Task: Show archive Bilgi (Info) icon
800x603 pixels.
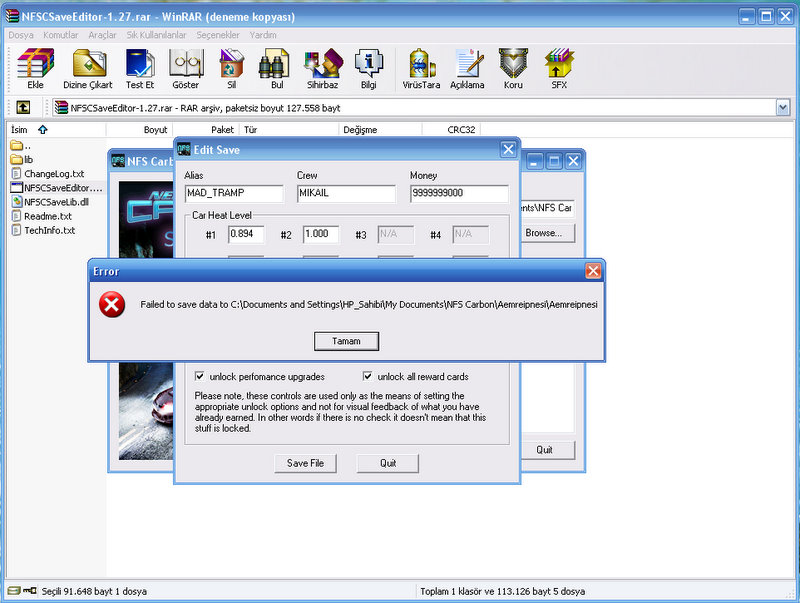Action: coord(368,69)
